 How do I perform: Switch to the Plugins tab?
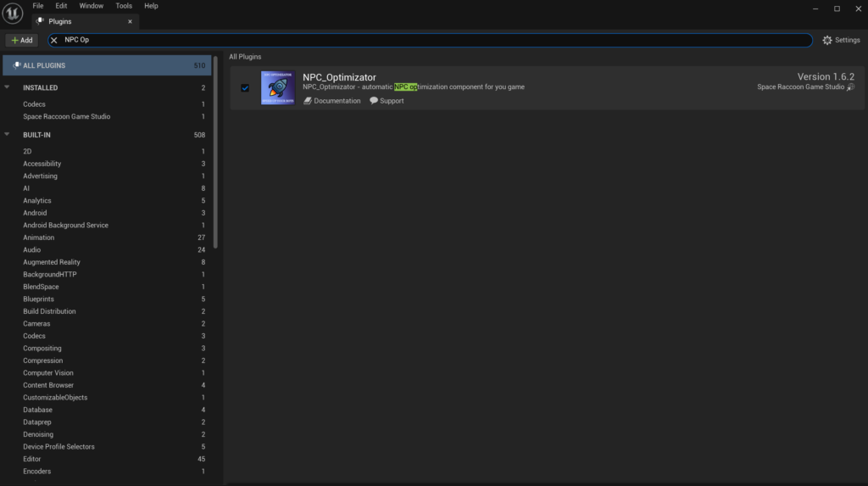point(86,21)
